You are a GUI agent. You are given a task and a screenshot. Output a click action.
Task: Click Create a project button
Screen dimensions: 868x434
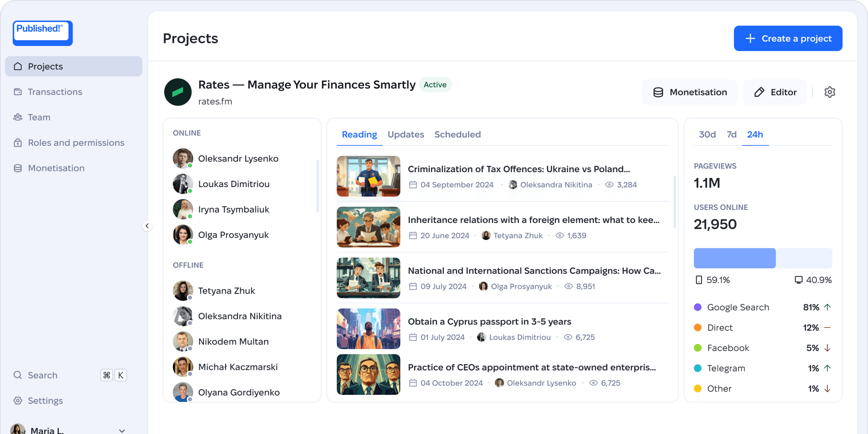point(788,38)
